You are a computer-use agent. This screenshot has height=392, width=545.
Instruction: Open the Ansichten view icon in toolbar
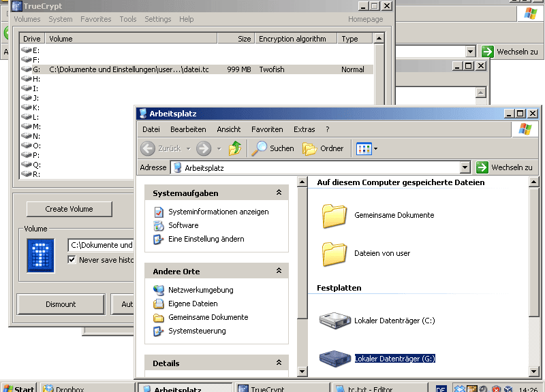pyautogui.click(x=364, y=149)
